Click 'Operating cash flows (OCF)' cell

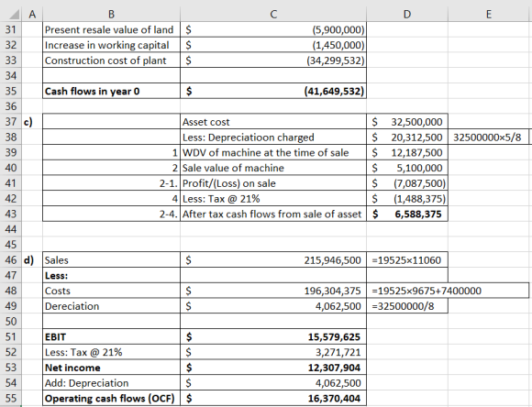point(111,398)
